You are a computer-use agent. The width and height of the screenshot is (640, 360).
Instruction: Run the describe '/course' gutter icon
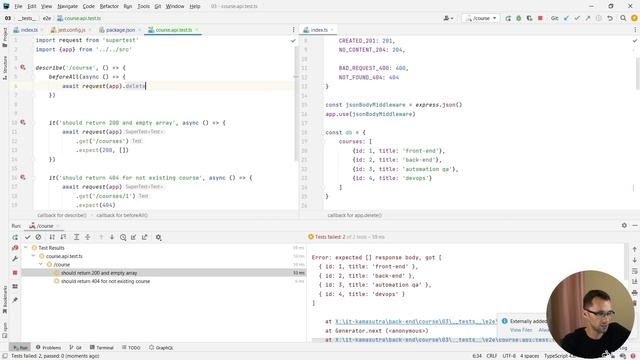23,67
